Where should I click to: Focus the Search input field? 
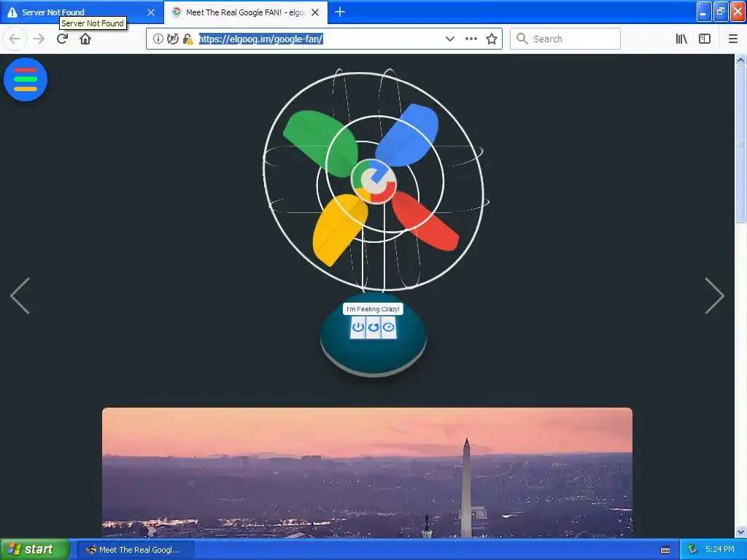click(565, 39)
